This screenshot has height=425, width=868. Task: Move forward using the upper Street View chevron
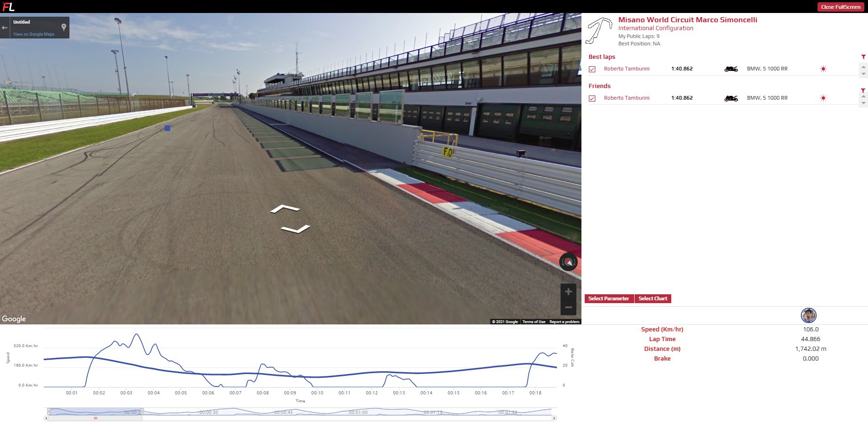pyautogui.click(x=285, y=209)
